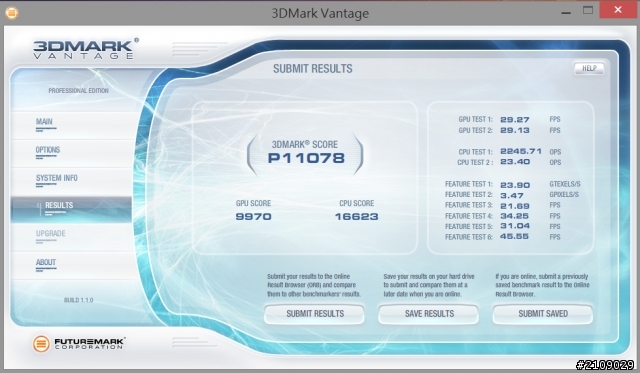The height and width of the screenshot is (373, 640).
Task: Click Feature Test 4 value 34.25
Action: 514,216
